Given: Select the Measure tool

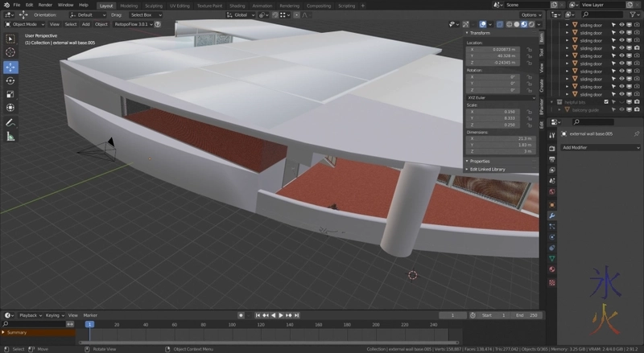Looking at the screenshot, I should (x=10, y=136).
